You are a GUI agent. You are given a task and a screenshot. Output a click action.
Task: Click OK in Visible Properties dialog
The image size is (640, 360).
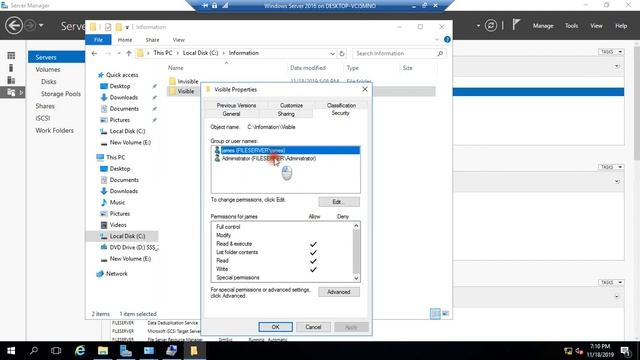point(276,327)
